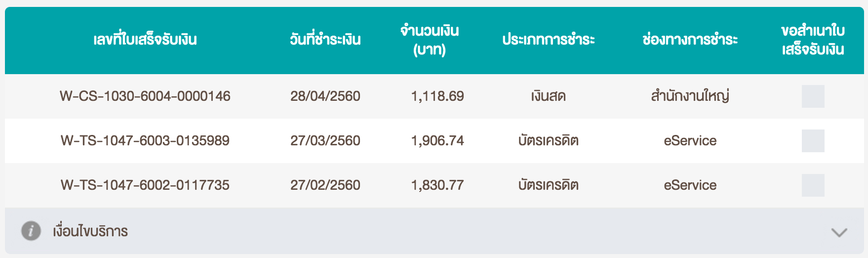Click the ประเภทการชำระ column header
The height and width of the screenshot is (258, 868).
click(x=549, y=40)
